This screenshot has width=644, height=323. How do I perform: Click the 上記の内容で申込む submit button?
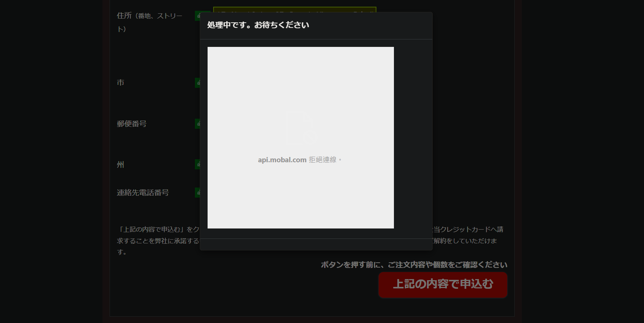click(x=443, y=285)
